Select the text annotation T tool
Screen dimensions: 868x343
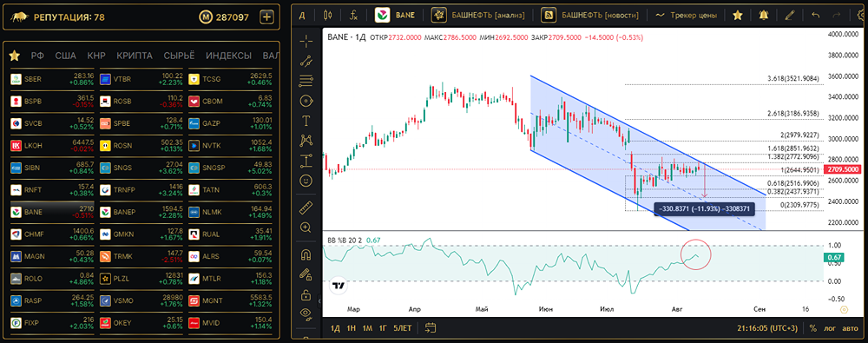coord(306,120)
